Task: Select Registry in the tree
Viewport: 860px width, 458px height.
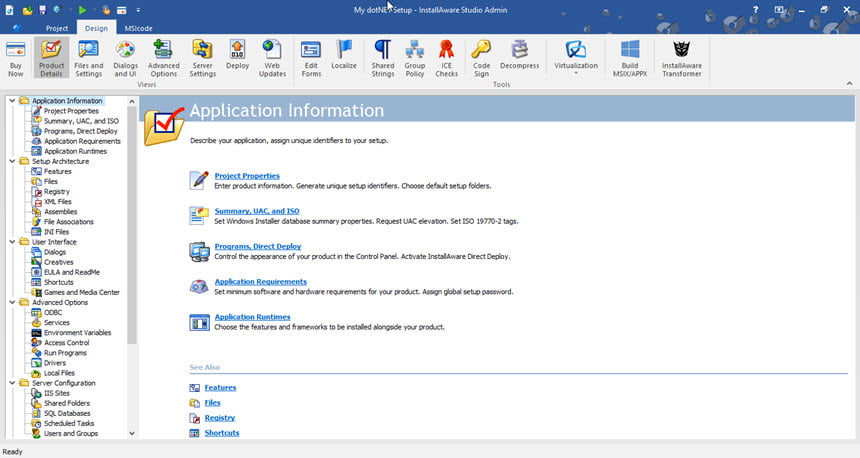Action: pyautogui.click(x=56, y=191)
